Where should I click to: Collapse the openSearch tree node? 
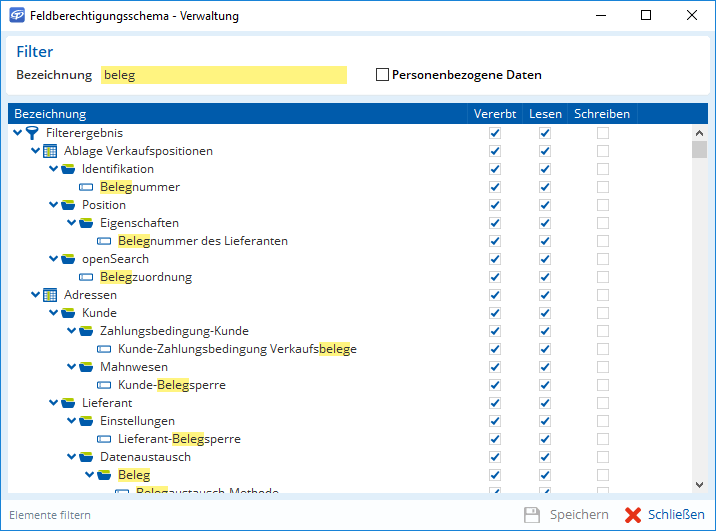point(54,259)
